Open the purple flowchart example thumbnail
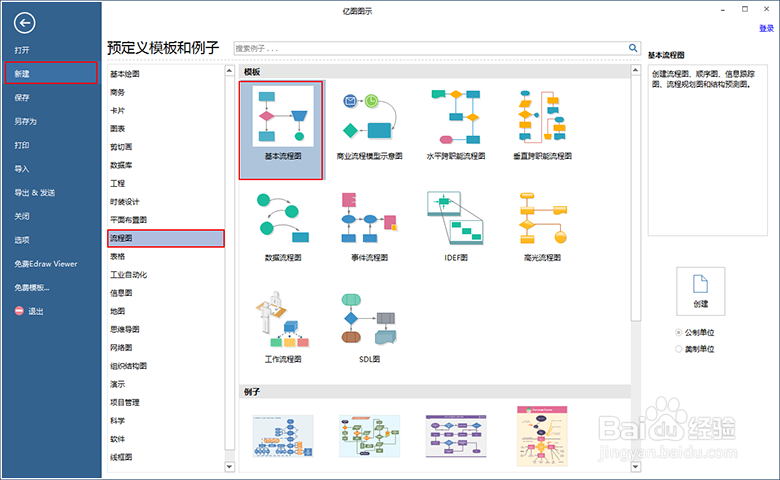The width and height of the screenshot is (780, 480). (x=456, y=436)
